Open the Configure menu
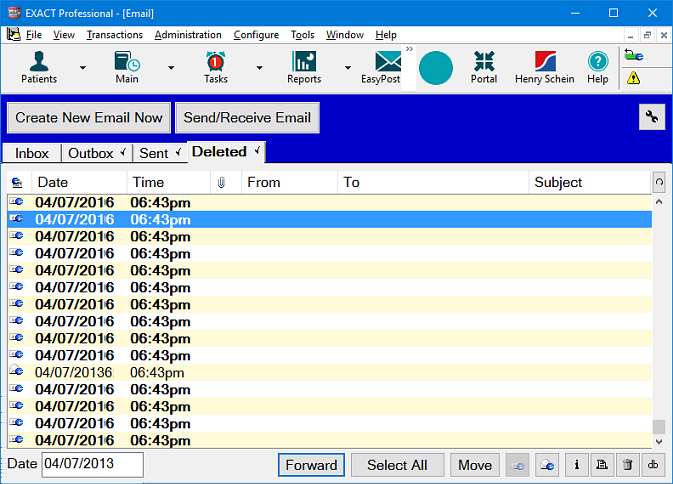This screenshot has height=484, width=673. point(256,35)
